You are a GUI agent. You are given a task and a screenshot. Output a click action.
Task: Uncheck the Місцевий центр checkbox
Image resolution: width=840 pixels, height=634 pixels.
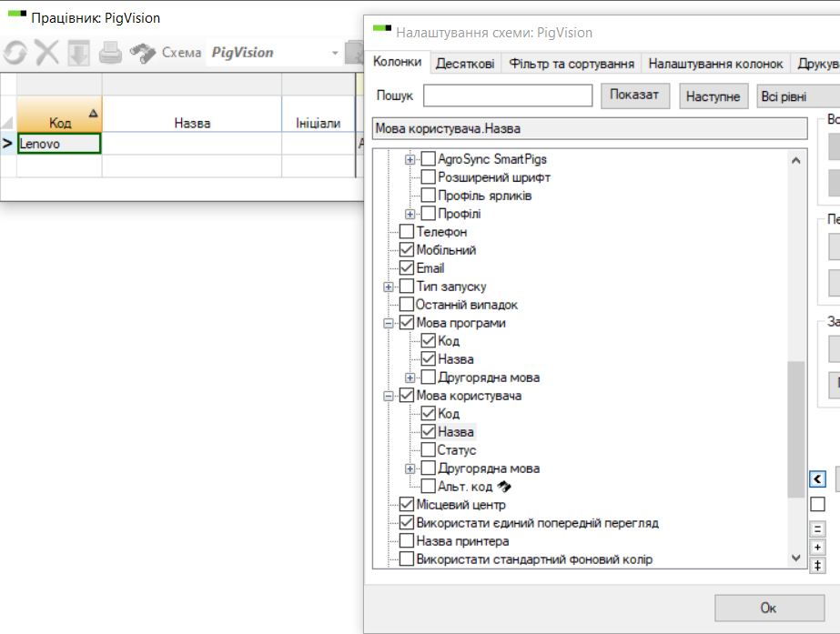(x=407, y=505)
